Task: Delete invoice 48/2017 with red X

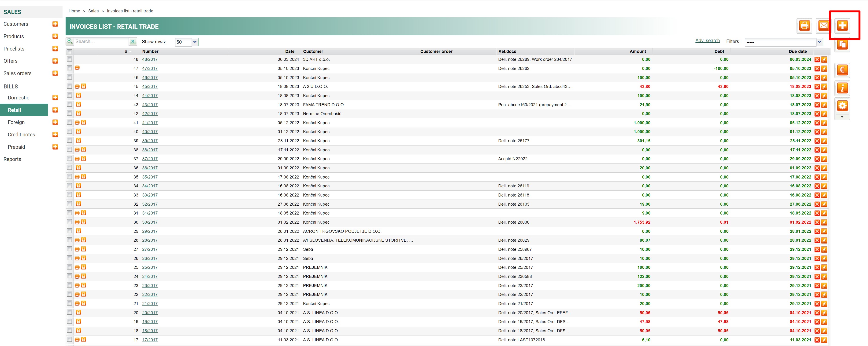Action: (x=817, y=60)
